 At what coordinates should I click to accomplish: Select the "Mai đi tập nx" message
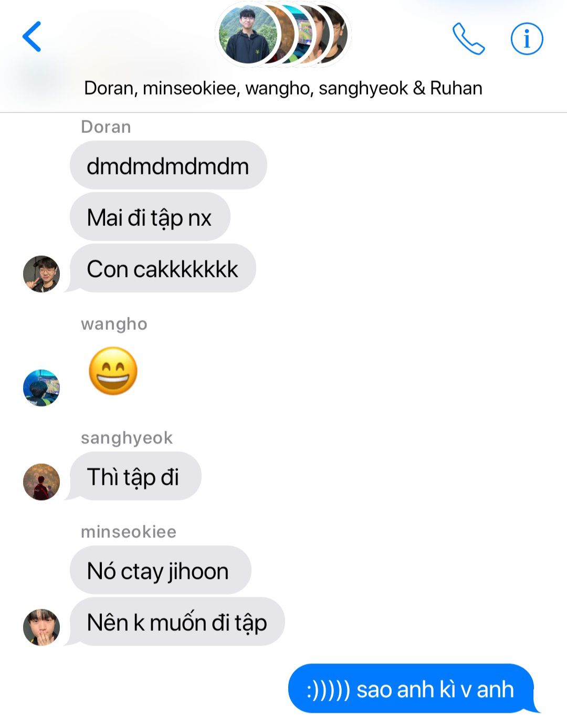pyautogui.click(x=150, y=217)
